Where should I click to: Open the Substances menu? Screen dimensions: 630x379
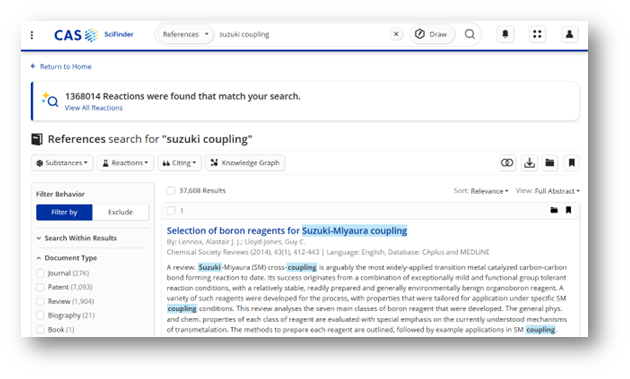click(x=62, y=163)
